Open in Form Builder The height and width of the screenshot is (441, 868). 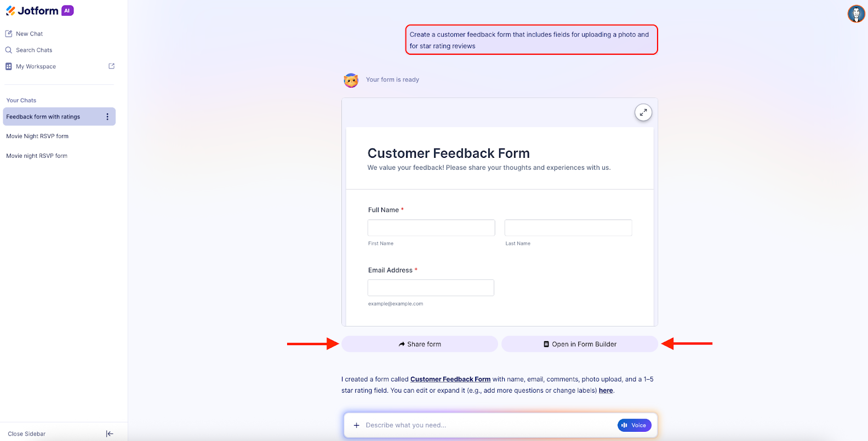click(x=579, y=344)
